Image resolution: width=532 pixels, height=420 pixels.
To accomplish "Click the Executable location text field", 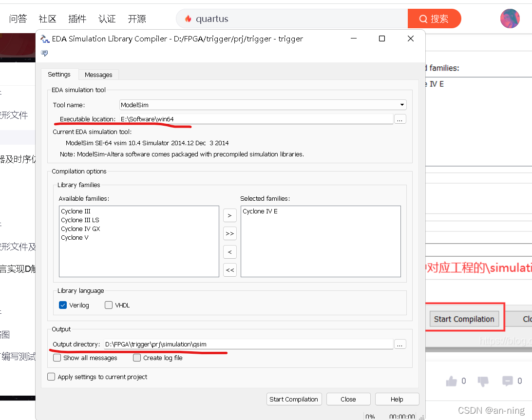I will pos(256,119).
